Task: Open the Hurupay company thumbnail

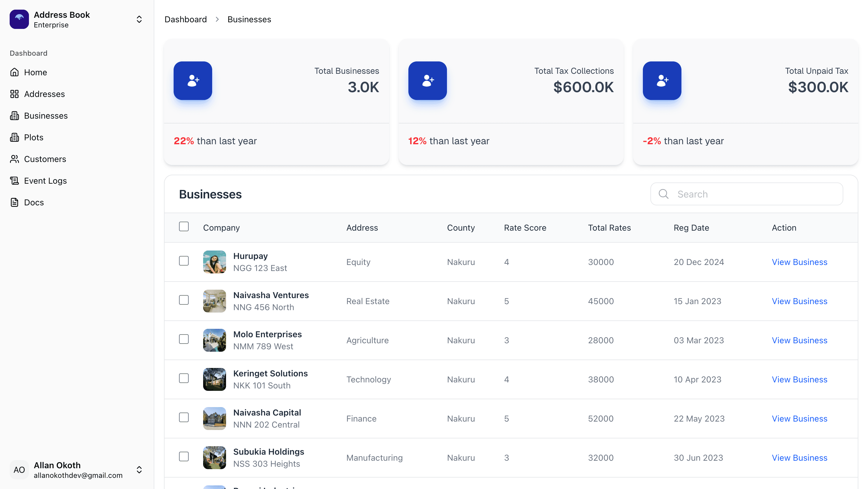Action: (215, 262)
